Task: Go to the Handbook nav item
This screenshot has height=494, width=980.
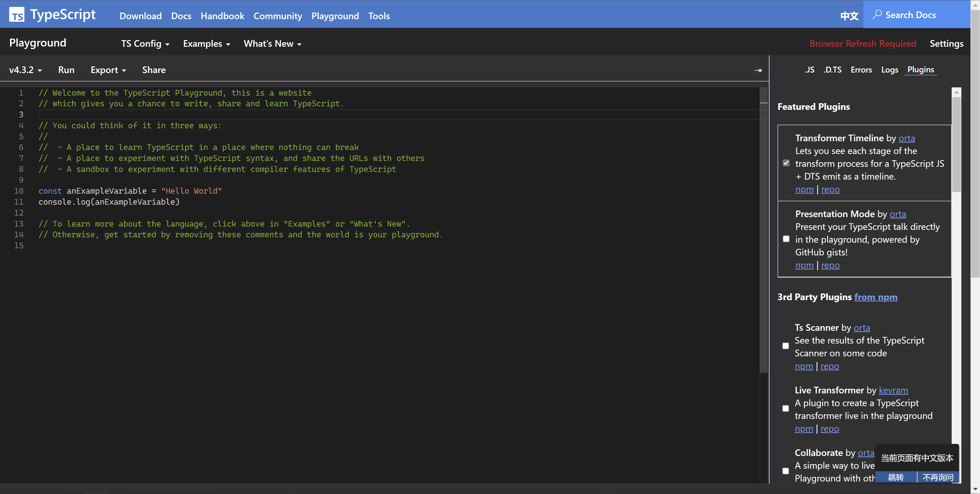Action: pos(222,16)
